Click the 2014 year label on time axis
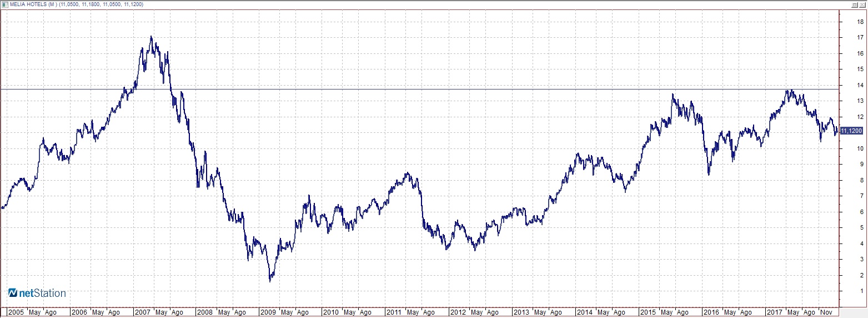This screenshot has height=318, width=868. pos(584,312)
